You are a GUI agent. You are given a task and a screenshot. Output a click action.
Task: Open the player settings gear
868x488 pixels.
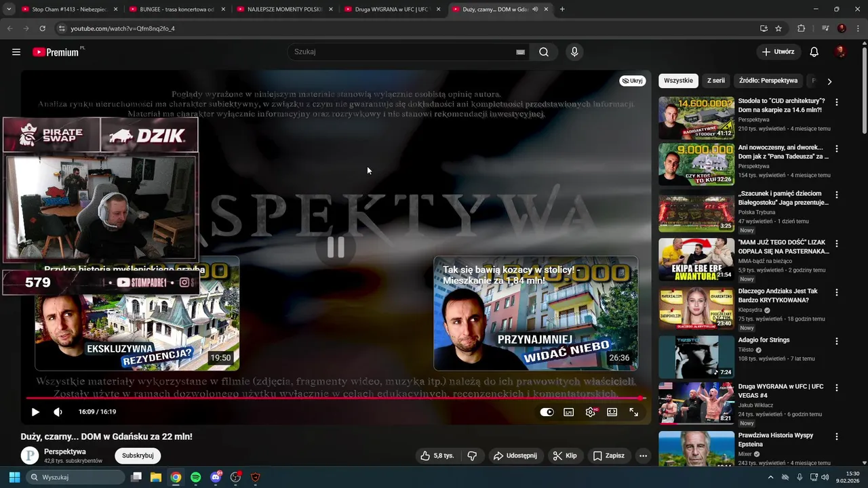(x=591, y=412)
